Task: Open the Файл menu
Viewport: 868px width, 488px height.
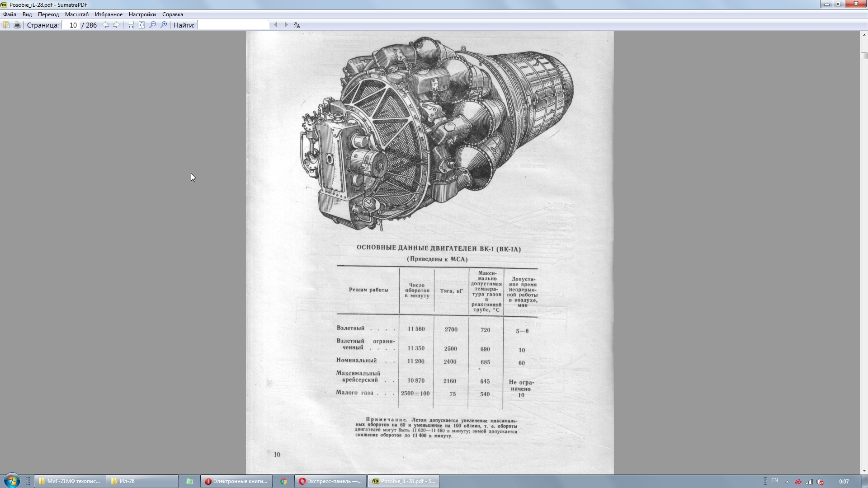Action: click(9, 14)
